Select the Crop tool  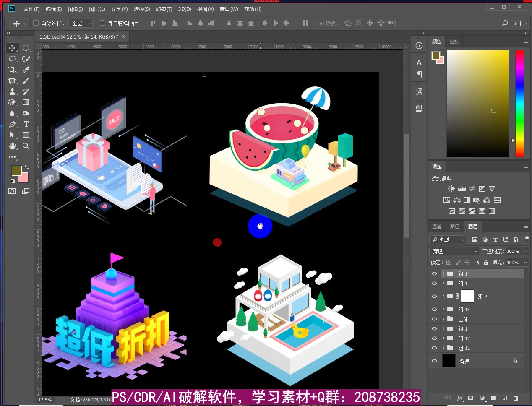point(12,70)
